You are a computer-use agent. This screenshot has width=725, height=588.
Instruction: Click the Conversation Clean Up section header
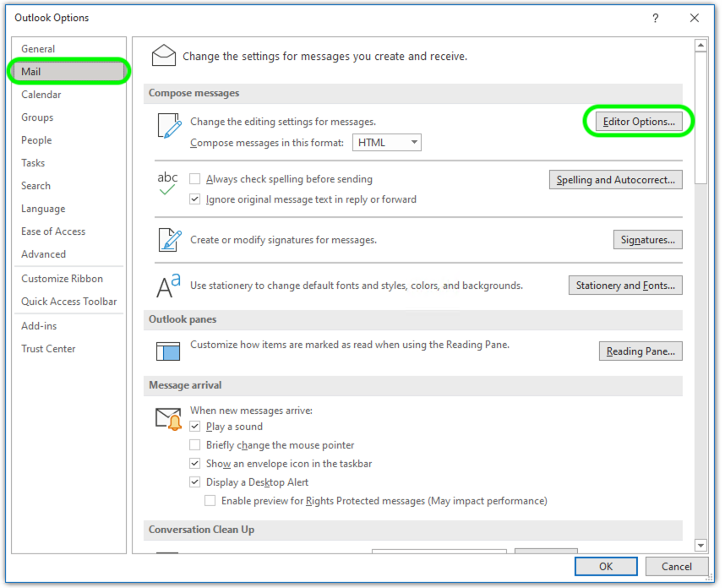[x=413, y=530]
